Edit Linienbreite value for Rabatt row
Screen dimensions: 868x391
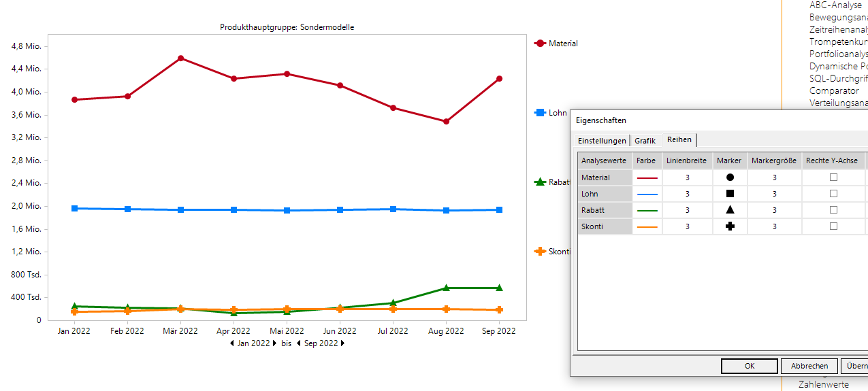688,210
